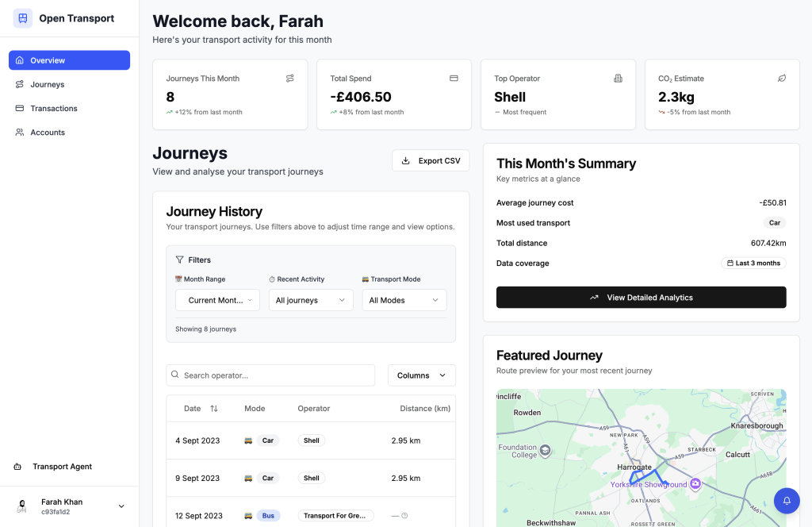Click the Top Operator card icon
This screenshot has width=812, height=527.
[x=619, y=79]
